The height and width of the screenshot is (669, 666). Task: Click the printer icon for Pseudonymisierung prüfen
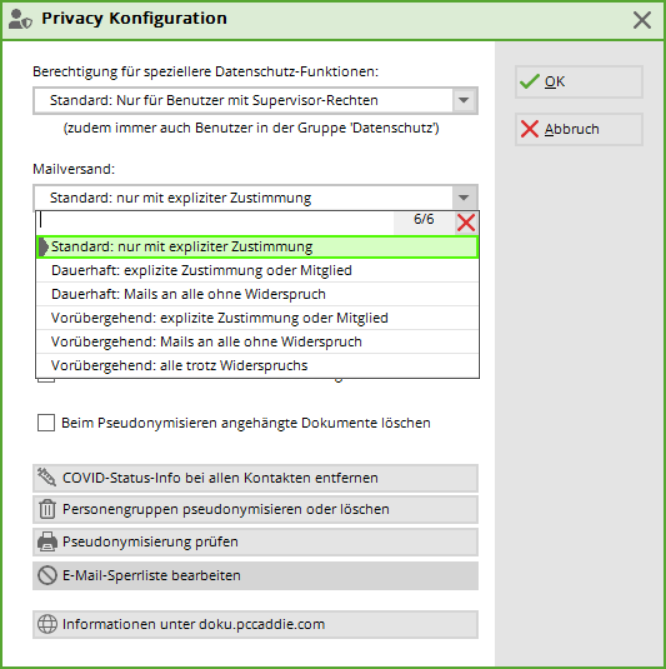(x=47, y=542)
